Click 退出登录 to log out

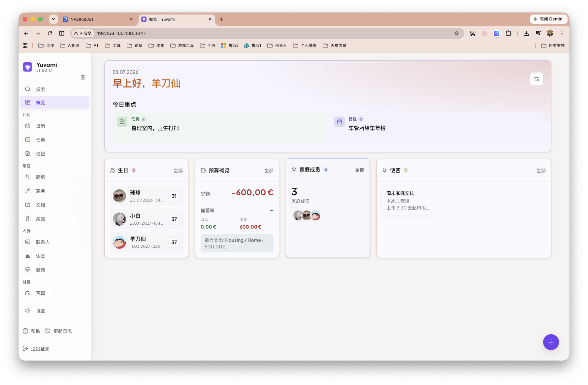pyautogui.click(x=36, y=348)
